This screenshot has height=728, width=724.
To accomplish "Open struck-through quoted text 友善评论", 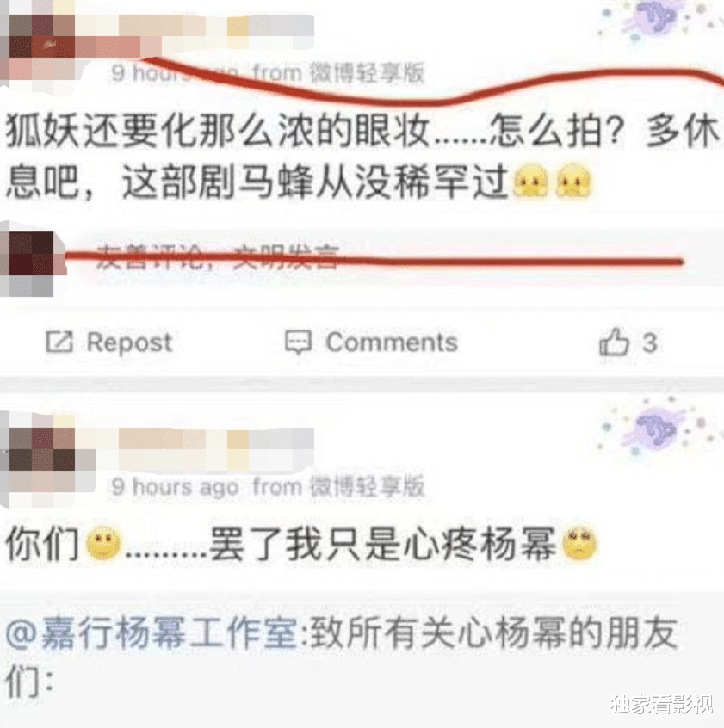I will pyautogui.click(x=219, y=256).
